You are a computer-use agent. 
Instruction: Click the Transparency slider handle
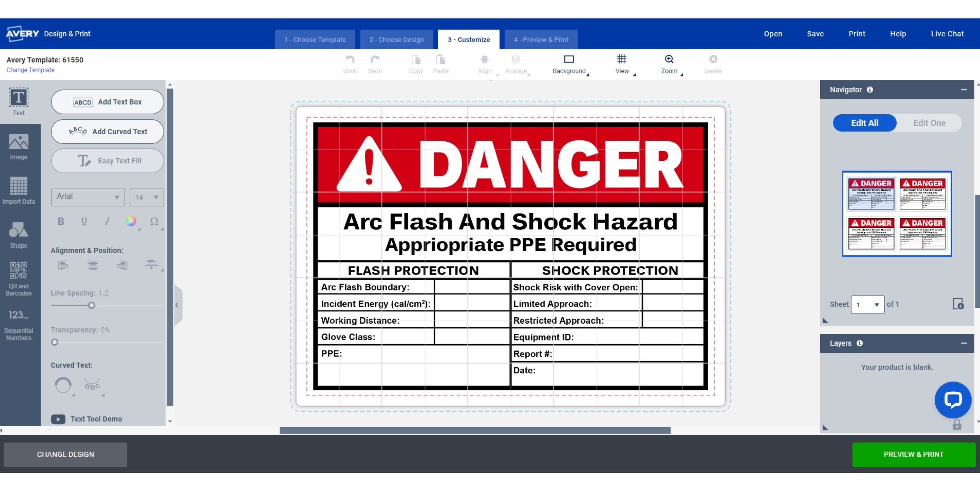pos(55,342)
